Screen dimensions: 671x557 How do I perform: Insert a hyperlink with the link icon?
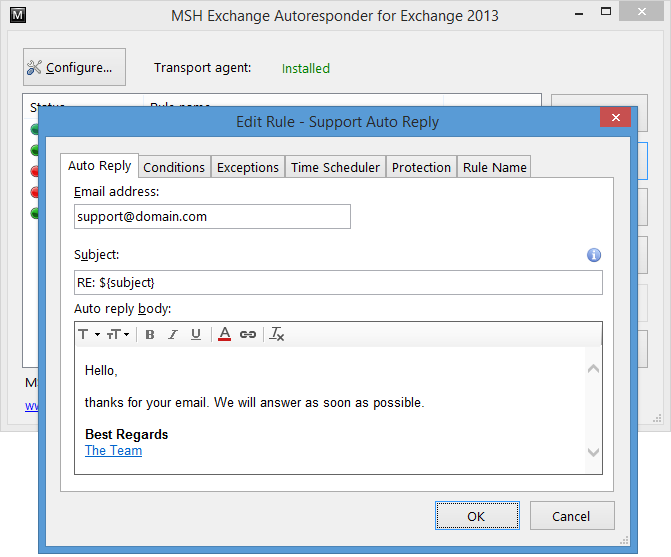click(x=248, y=334)
